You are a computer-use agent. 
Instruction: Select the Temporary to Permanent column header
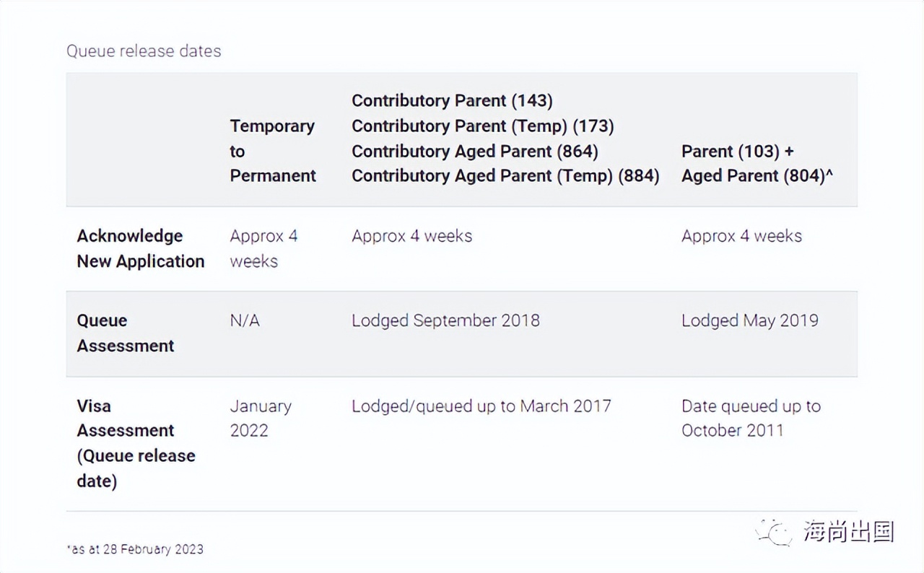(273, 151)
